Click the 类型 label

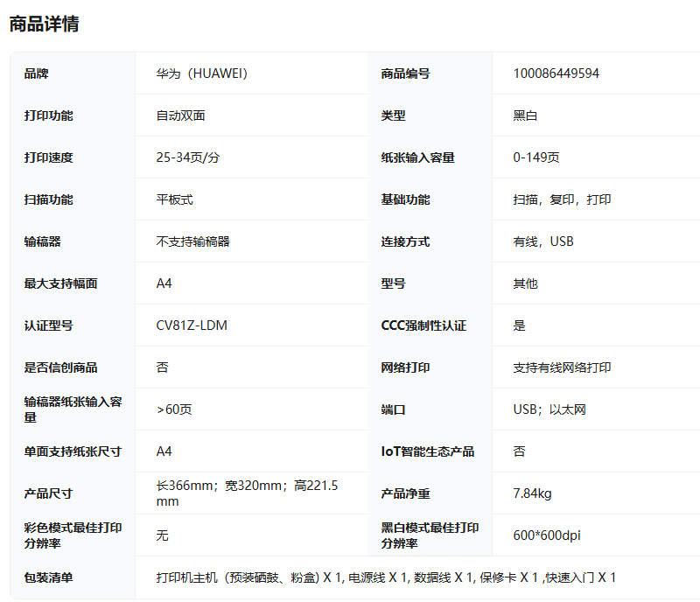[393, 115]
